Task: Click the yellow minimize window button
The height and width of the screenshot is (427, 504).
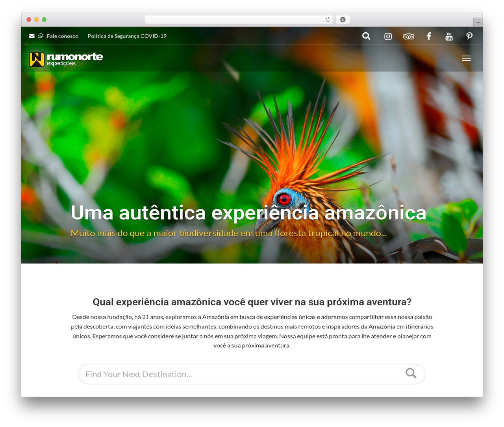Action: [x=37, y=20]
